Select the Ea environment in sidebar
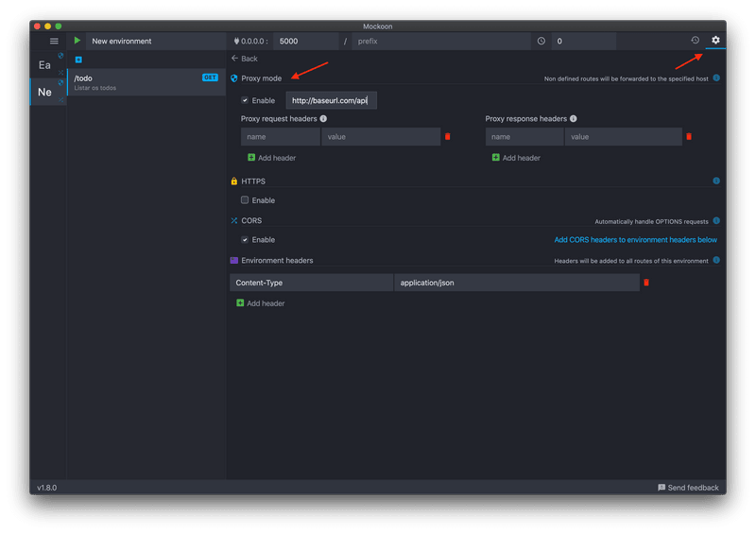 coord(44,65)
